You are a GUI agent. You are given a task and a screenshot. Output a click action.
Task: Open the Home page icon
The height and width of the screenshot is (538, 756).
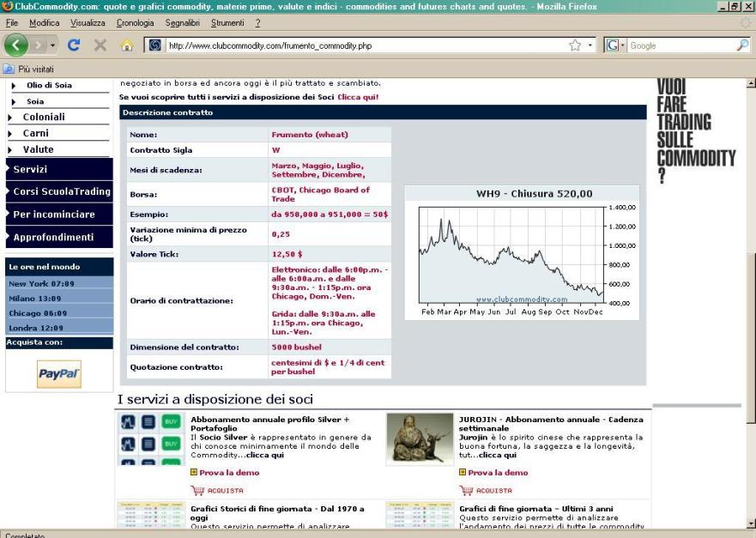(x=127, y=45)
